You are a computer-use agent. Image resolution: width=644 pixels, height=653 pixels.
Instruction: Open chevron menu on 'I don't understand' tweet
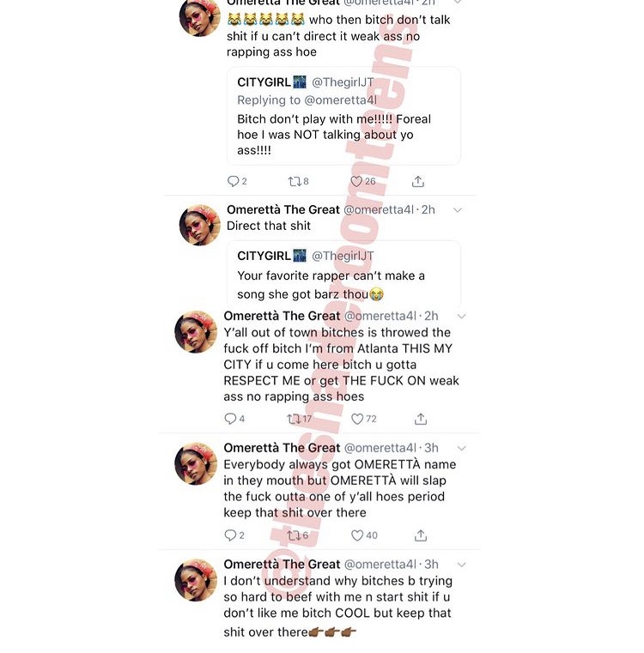coord(461,565)
